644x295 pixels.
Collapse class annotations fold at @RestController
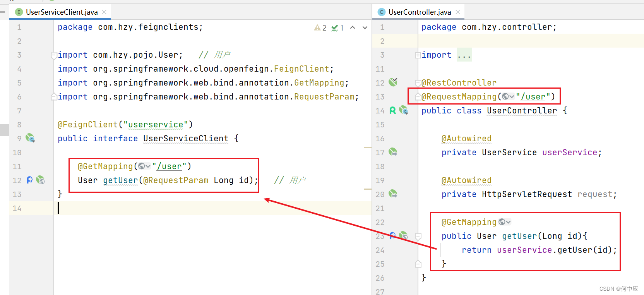(418, 83)
